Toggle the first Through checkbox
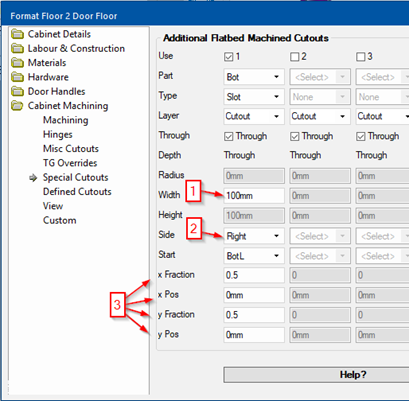Screen dimensions: 409x401 [x=228, y=136]
